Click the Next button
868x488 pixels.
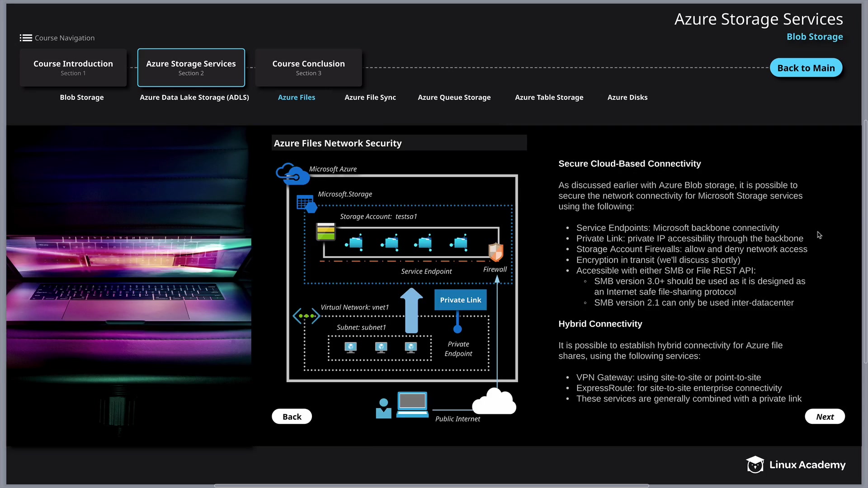click(x=824, y=417)
